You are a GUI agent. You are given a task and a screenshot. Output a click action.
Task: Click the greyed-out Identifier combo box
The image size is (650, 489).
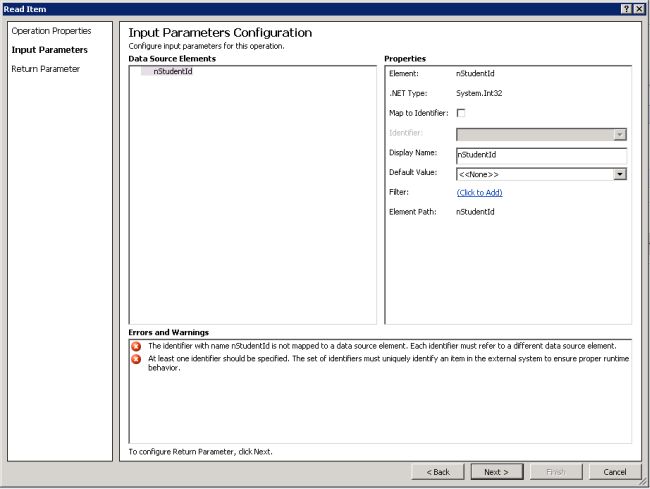point(540,133)
